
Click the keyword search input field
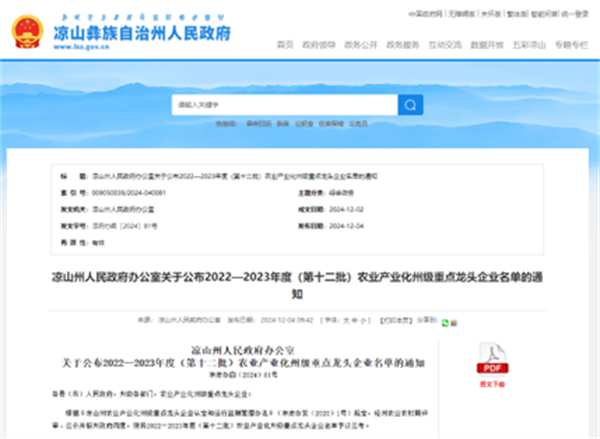point(284,105)
